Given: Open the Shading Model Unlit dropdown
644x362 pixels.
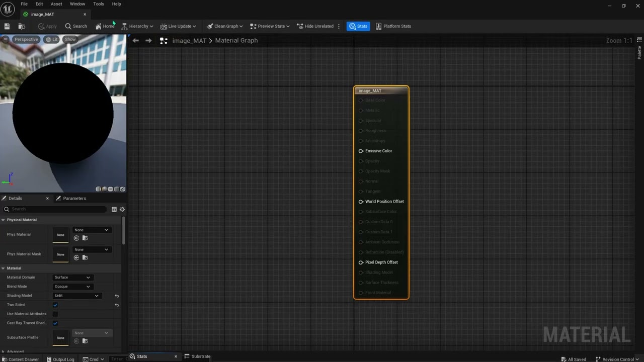Looking at the screenshot, I should tap(77, 296).
